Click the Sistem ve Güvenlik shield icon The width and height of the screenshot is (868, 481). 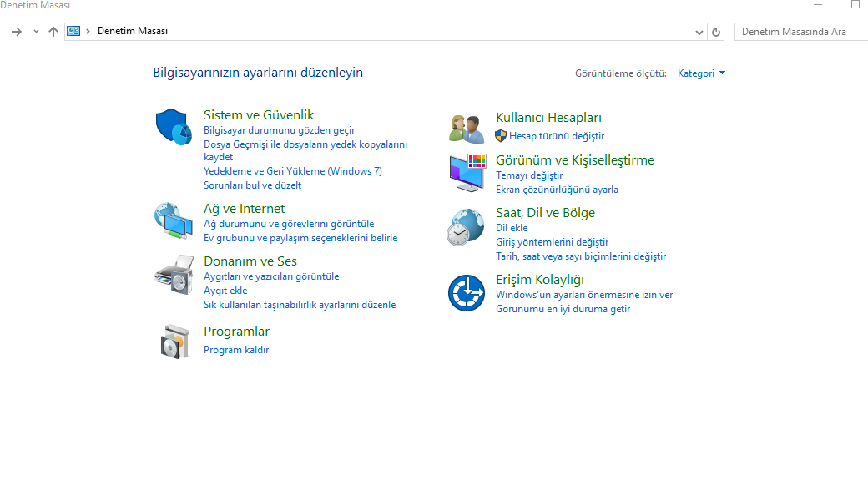click(173, 126)
